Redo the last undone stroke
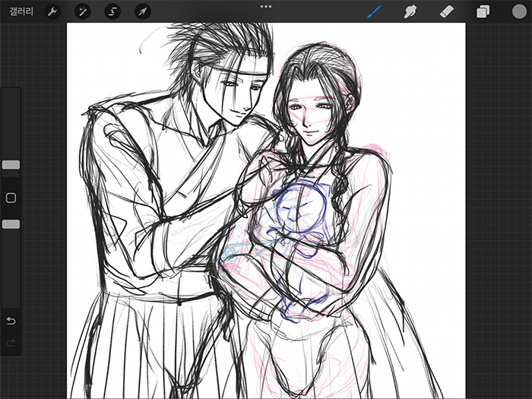 click(11, 343)
